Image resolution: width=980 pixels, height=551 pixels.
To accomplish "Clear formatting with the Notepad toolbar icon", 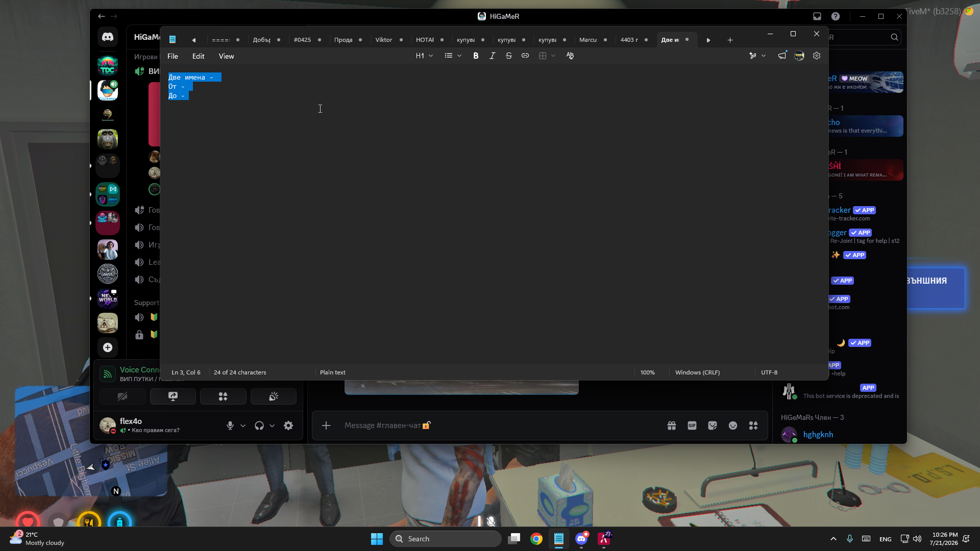I will (570, 56).
